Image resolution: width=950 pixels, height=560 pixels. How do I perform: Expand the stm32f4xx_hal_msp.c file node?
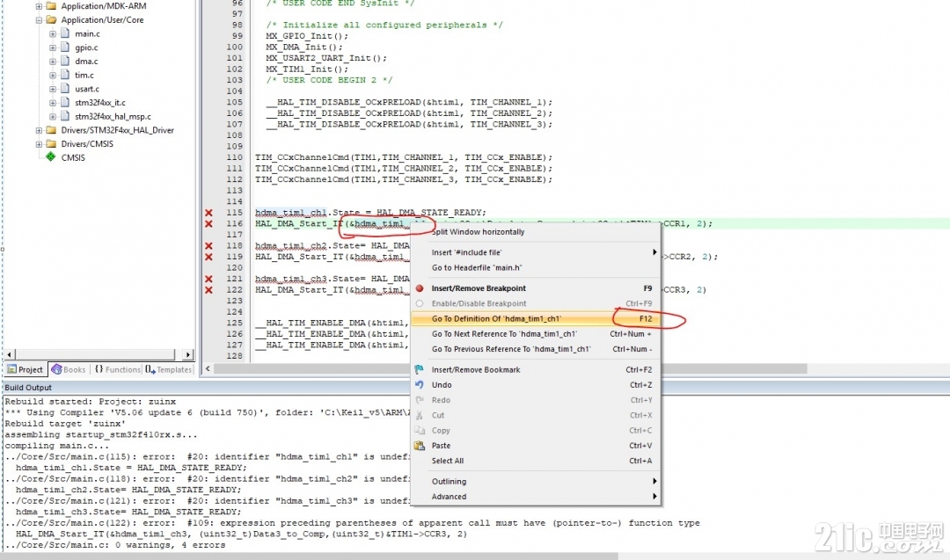pyautogui.click(x=53, y=116)
